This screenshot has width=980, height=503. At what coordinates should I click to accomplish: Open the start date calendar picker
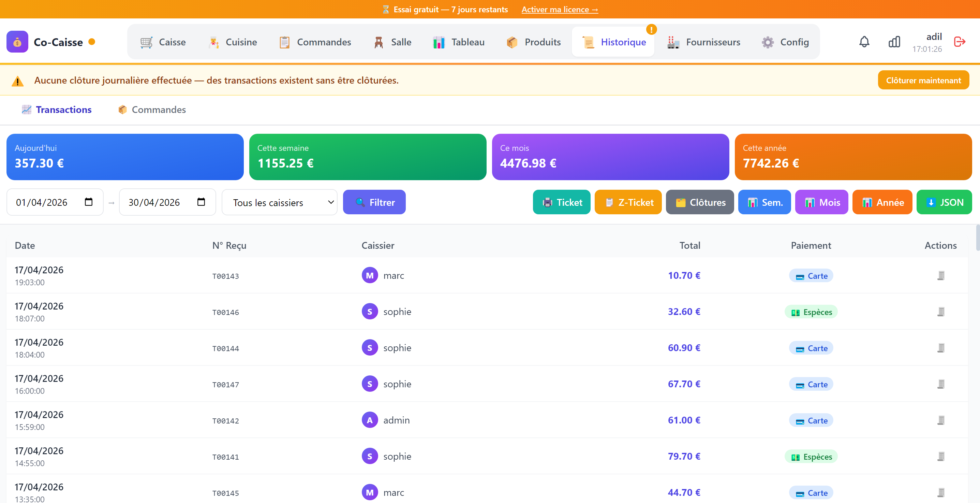[x=89, y=202]
